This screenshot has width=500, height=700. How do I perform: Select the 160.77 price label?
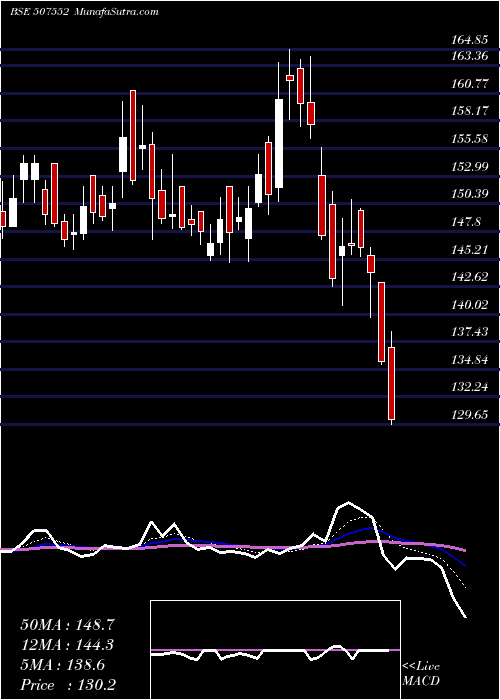click(x=470, y=83)
